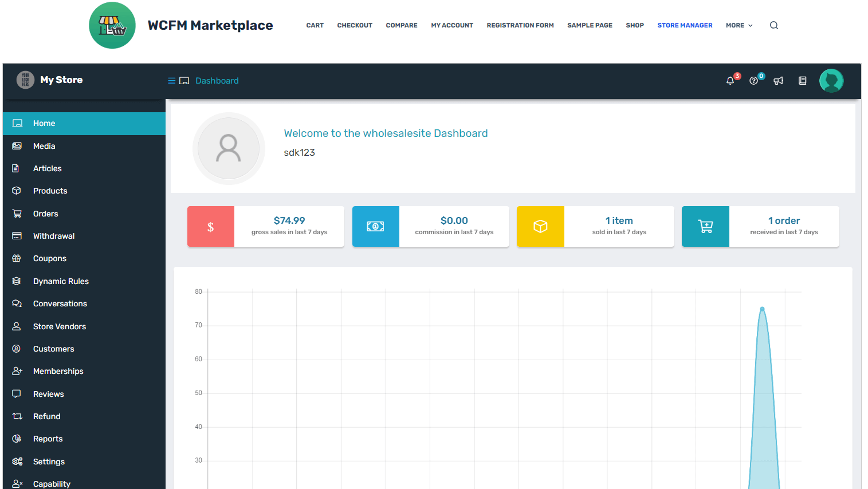Open the Media sidebar label
This screenshot has height=489, width=868.
(x=44, y=146)
